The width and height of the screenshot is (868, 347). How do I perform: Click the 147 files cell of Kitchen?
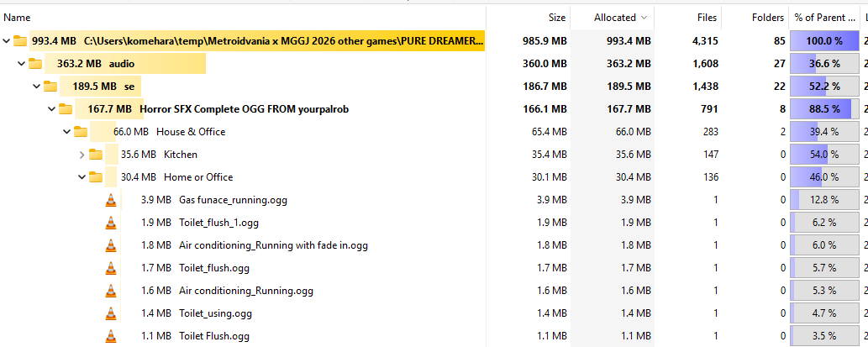pos(710,155)
